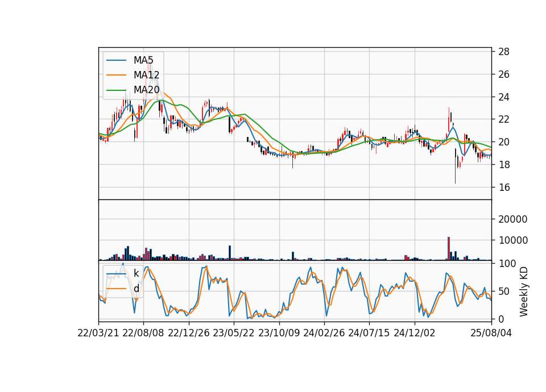The height and width of the screenshot is (392, 546).
Task: Click the price axis value 16
Action: point(504,187)
